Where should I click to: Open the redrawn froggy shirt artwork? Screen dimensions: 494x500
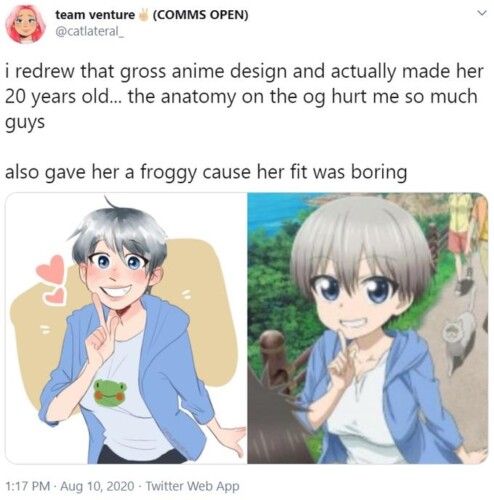(x=126, y=328)
